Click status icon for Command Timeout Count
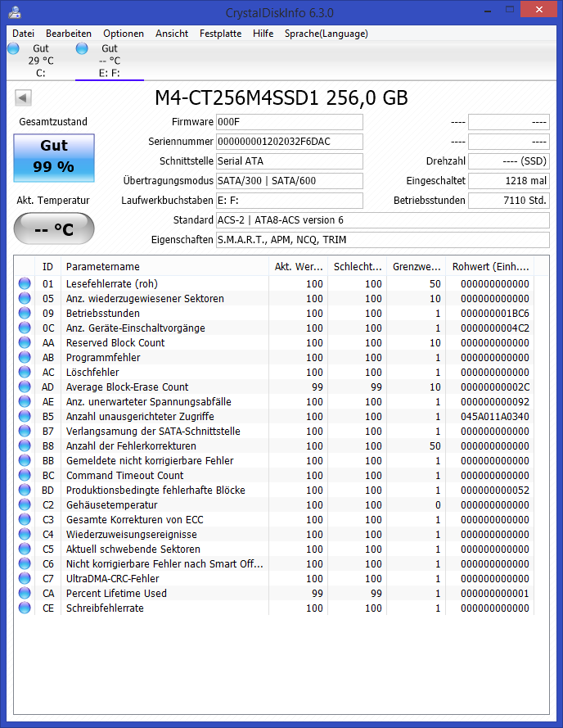This screenshot has height=728, width=563. [x=25, y=475]
